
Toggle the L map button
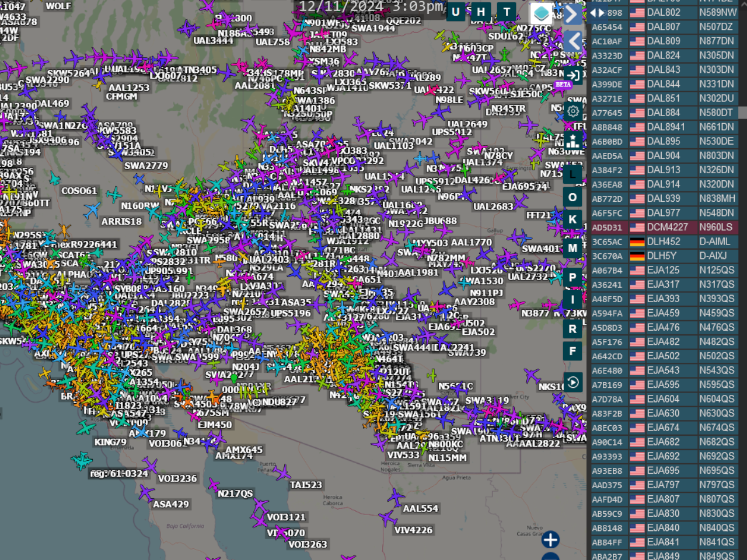573,174
